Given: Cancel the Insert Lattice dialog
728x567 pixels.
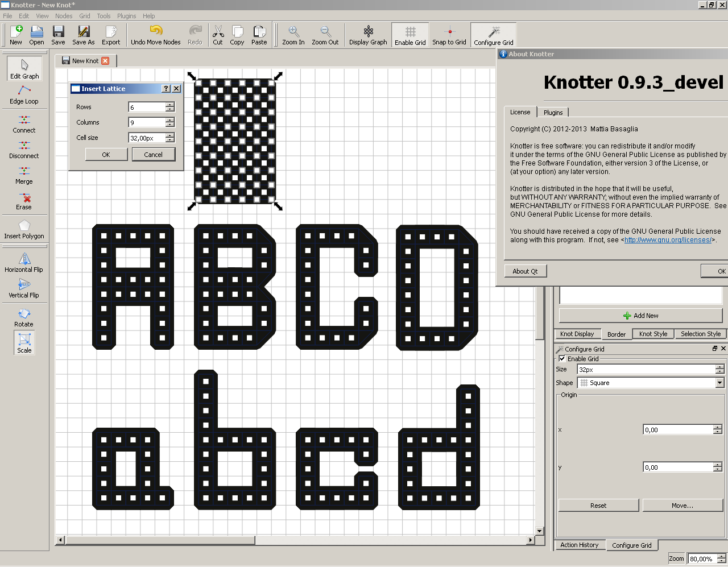Looking at the screenshot, I should click(154, 155).
